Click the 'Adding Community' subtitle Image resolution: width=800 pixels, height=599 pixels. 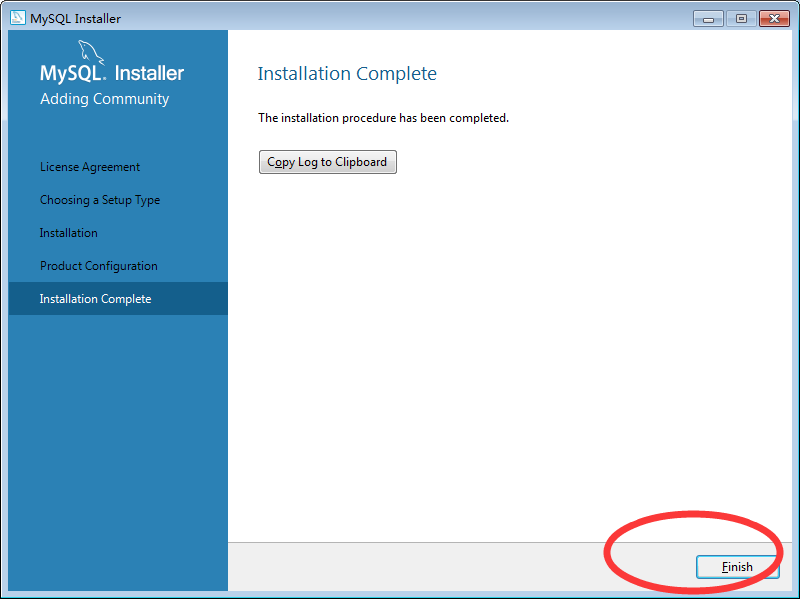pos(105,98)
